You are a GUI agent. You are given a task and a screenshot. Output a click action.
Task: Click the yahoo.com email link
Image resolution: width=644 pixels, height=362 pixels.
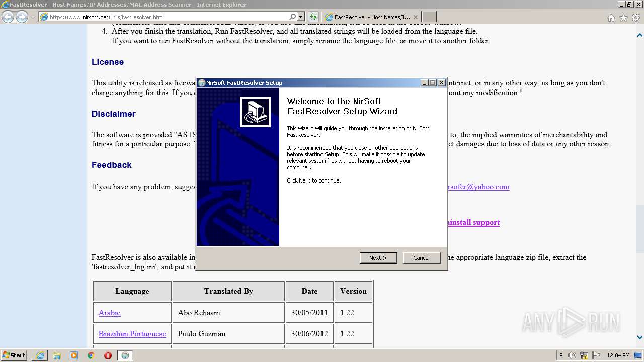(x=478, y=187)
